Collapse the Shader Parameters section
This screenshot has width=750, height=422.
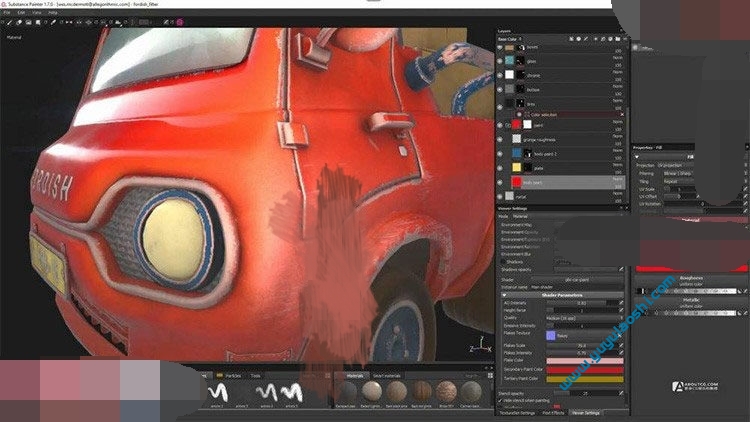click(x=504, y=295)
